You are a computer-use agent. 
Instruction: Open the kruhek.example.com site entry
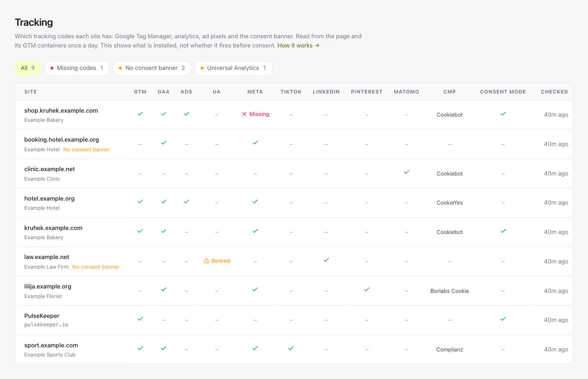(53, 228)
